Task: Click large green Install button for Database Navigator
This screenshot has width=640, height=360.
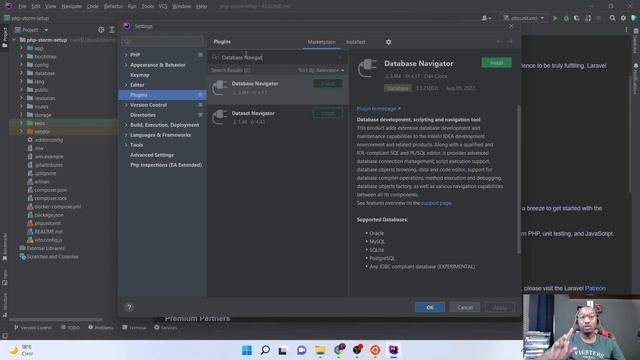Action: click(x=496, y=62)
